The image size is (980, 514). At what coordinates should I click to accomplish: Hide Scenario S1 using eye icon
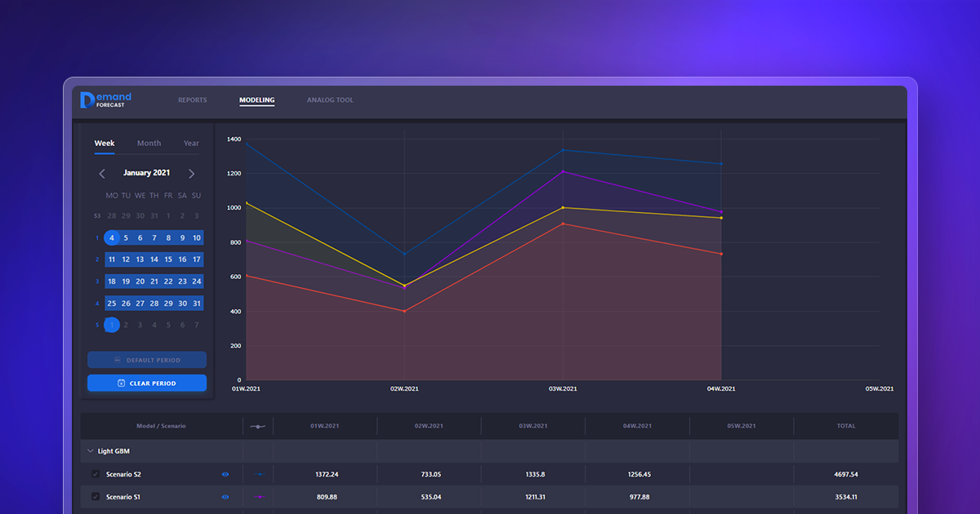(225, 497)
